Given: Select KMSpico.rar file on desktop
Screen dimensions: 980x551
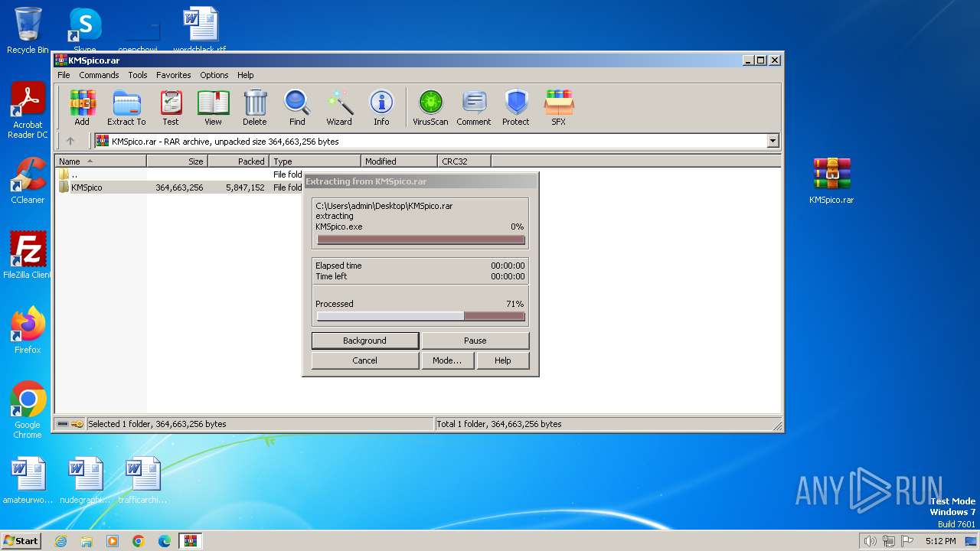Looking at the screenshot, I should (831, 181).
